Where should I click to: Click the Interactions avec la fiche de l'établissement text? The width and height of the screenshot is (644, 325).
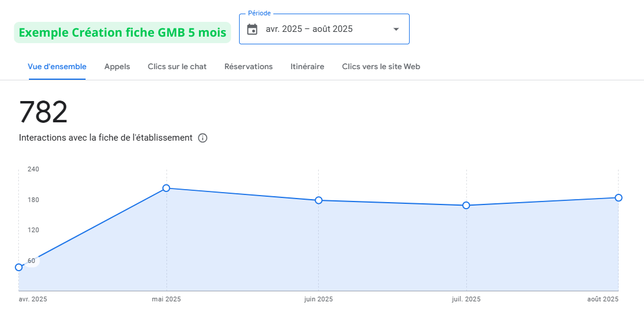(106, 138)
